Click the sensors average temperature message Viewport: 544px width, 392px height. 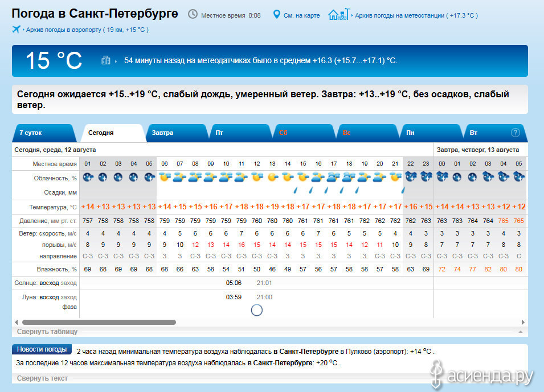point(260,61)
